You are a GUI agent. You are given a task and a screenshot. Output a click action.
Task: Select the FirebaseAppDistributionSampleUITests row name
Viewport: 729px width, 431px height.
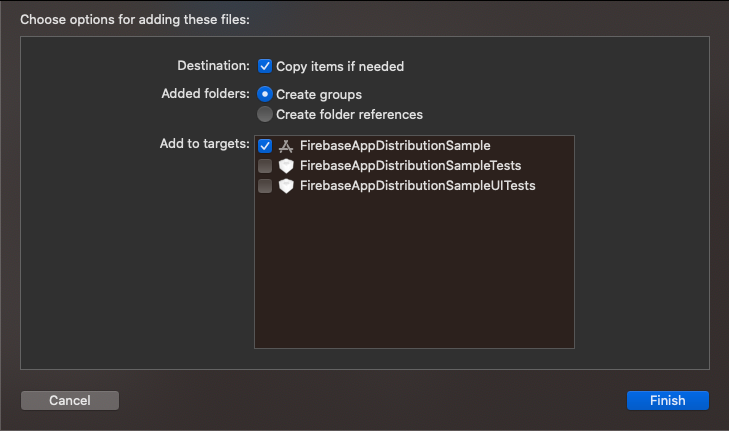pos(418,186)
